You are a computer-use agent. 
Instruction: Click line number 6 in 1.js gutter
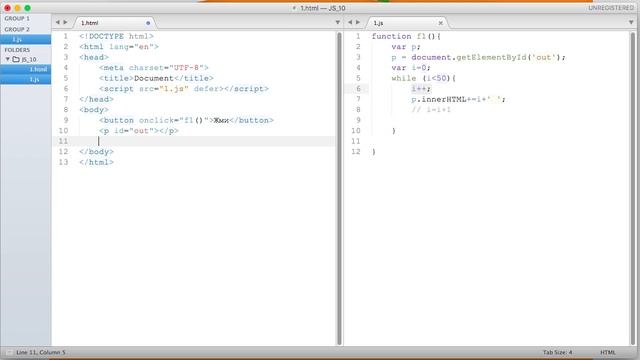358,89
